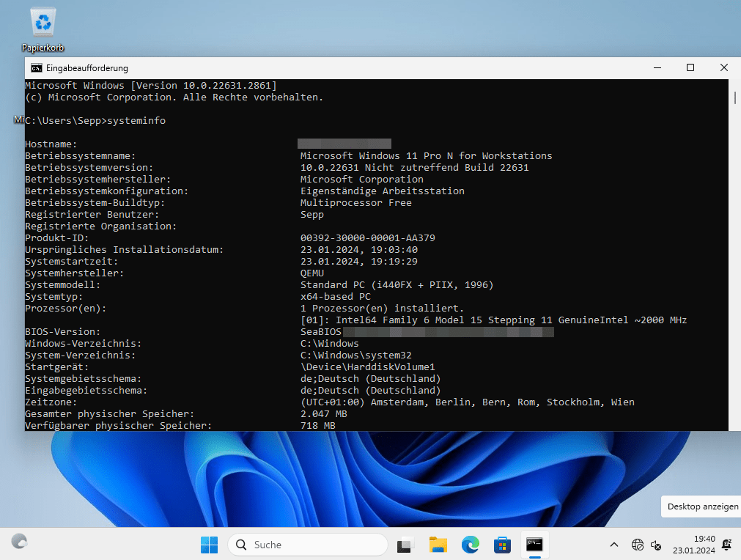The image size is (741, 560).
Task: Click the available memory value 718 MB
Action: pos(318,426)
